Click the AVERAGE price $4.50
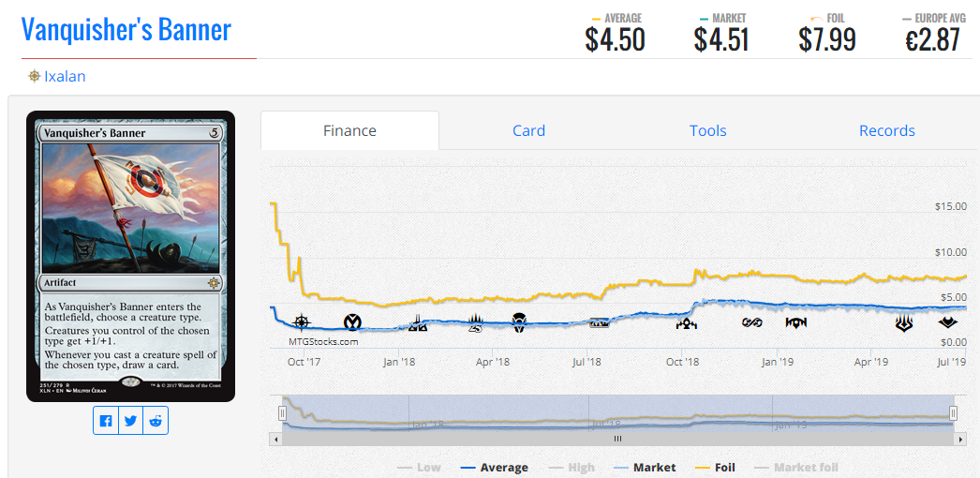This screenshot has height=478, width=980. tap(615, 40)
